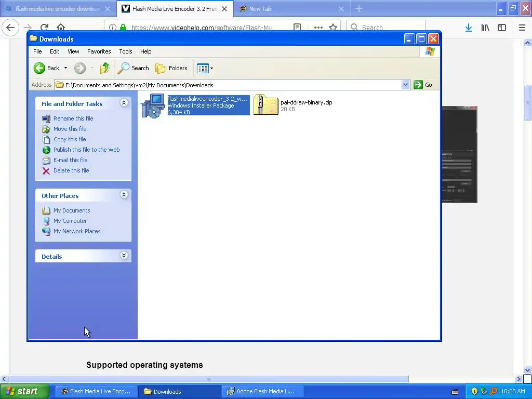Switch to the flash media live encoder download tab
The width and height of the screenshot is (532, 399).
[58, 9]
